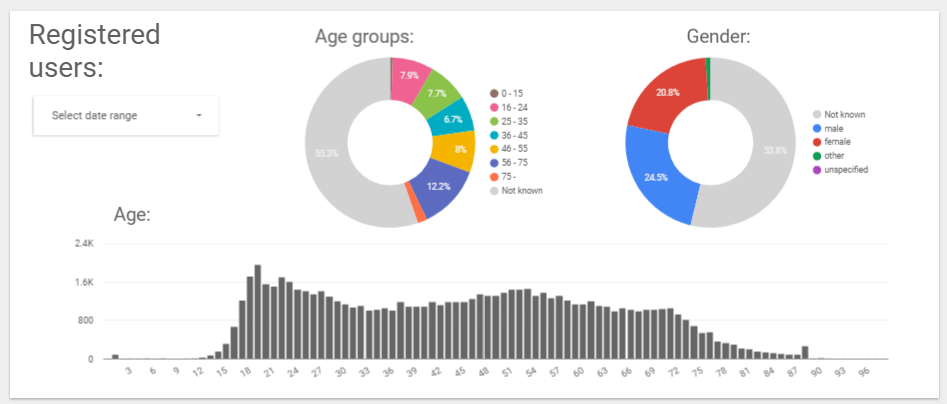Select the 53.8% Not known gender slice
947x404 pixels.
click(774, 151)
